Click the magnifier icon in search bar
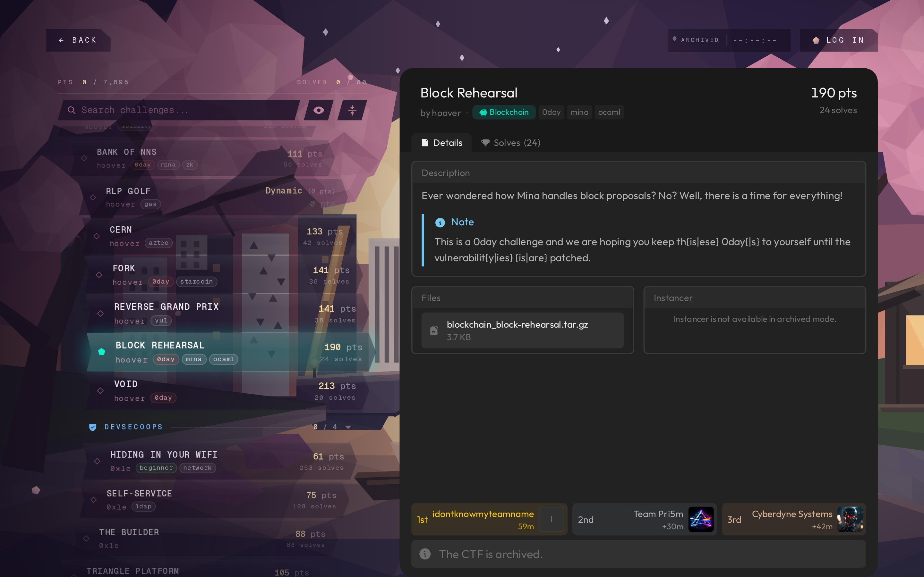924x577 pixels. (72, 110)
